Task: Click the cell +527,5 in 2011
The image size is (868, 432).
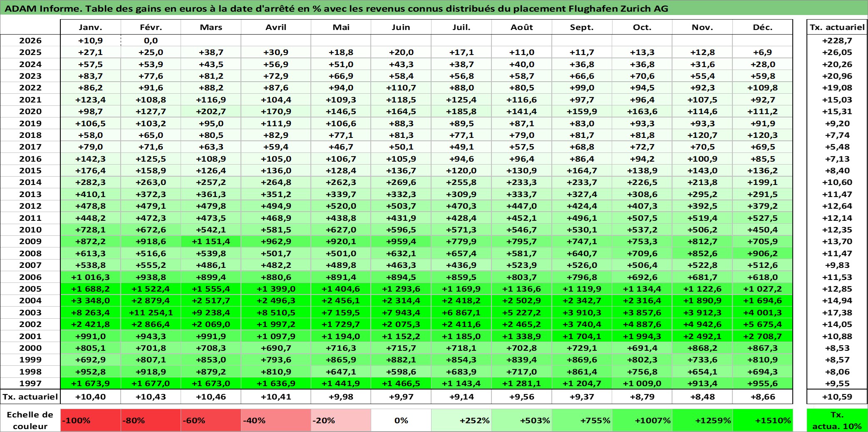Action: [x=762, y=218]
